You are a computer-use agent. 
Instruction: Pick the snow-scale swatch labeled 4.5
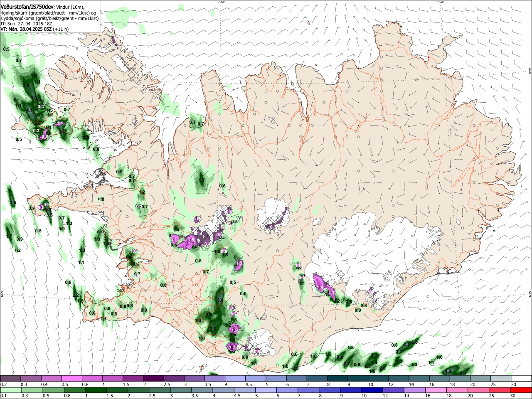(x=256, y=378)
